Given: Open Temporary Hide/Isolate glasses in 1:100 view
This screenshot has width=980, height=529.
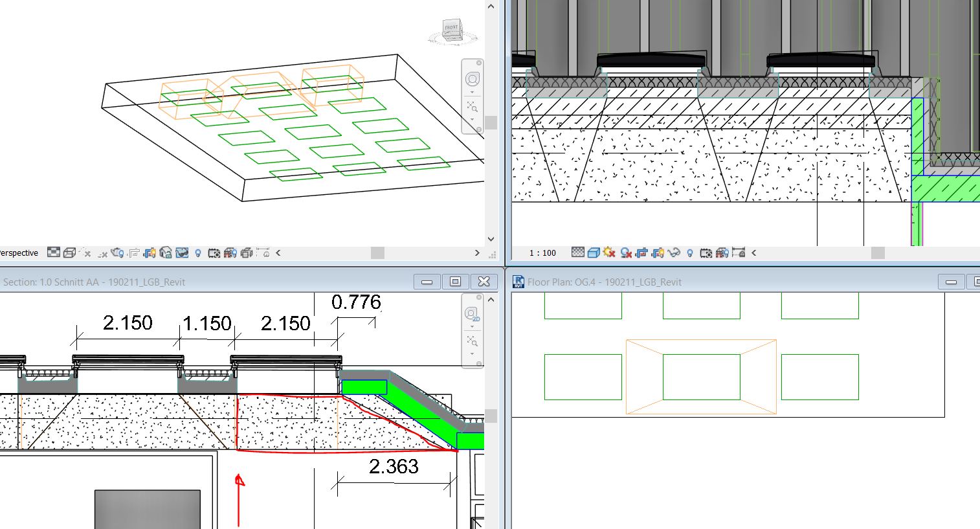Looking at the screenshot, I should (x=674, y=253).
